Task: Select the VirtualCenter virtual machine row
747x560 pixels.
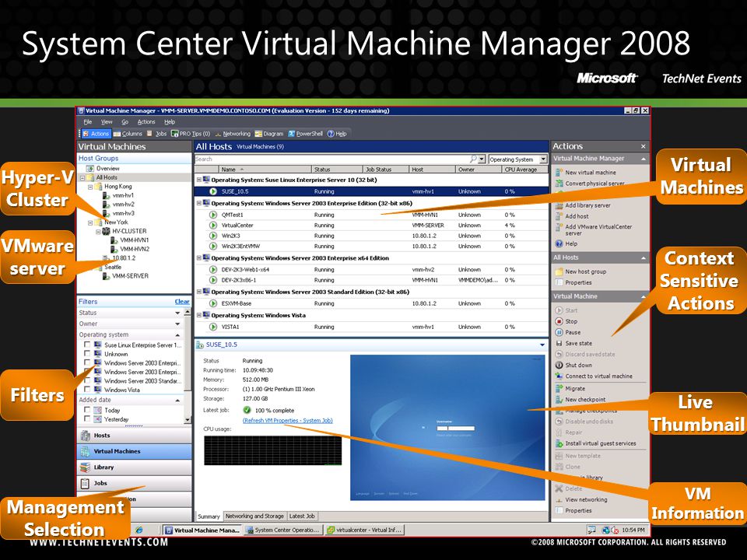Action: pyautogui.click(x=372, y=226)
